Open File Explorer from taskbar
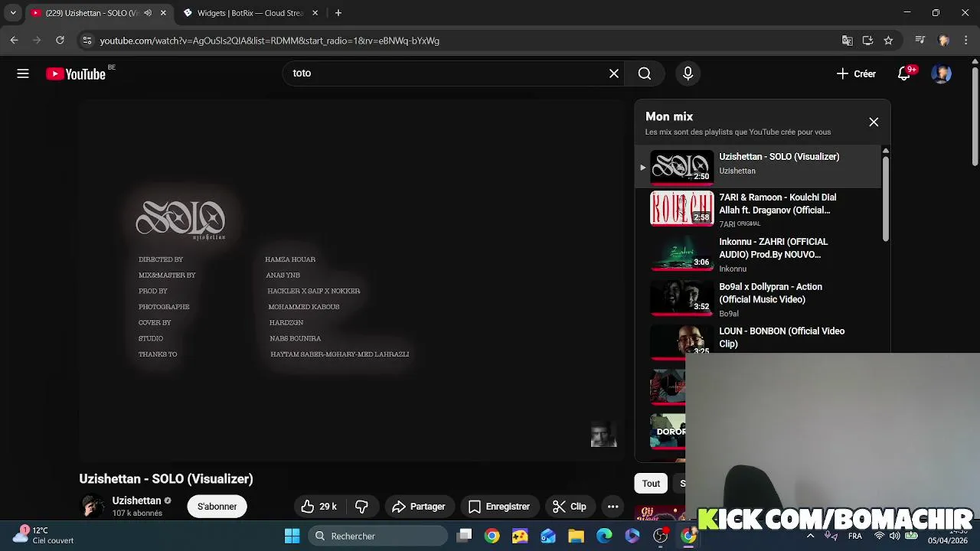Image resolution: width=980 pixels, height=551 pixels. (x=576, y=536)
